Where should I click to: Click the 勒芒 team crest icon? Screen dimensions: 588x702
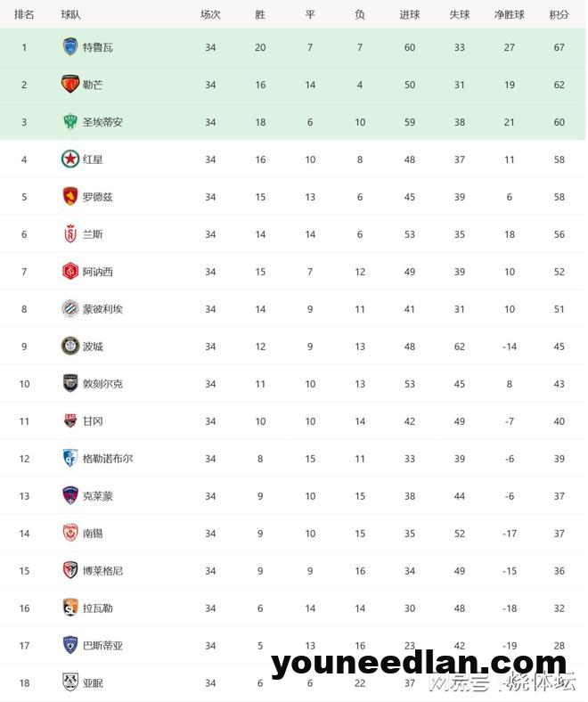point(69,84)
